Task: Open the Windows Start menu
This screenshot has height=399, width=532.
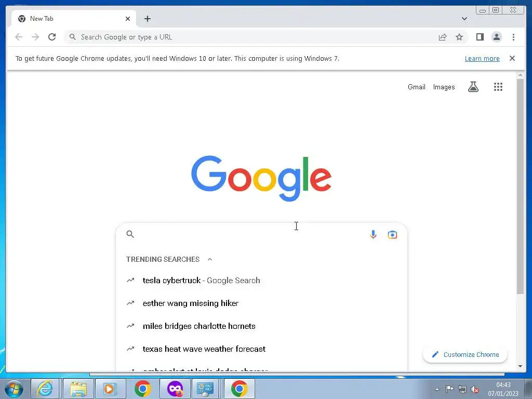Action: coord(14,389)
